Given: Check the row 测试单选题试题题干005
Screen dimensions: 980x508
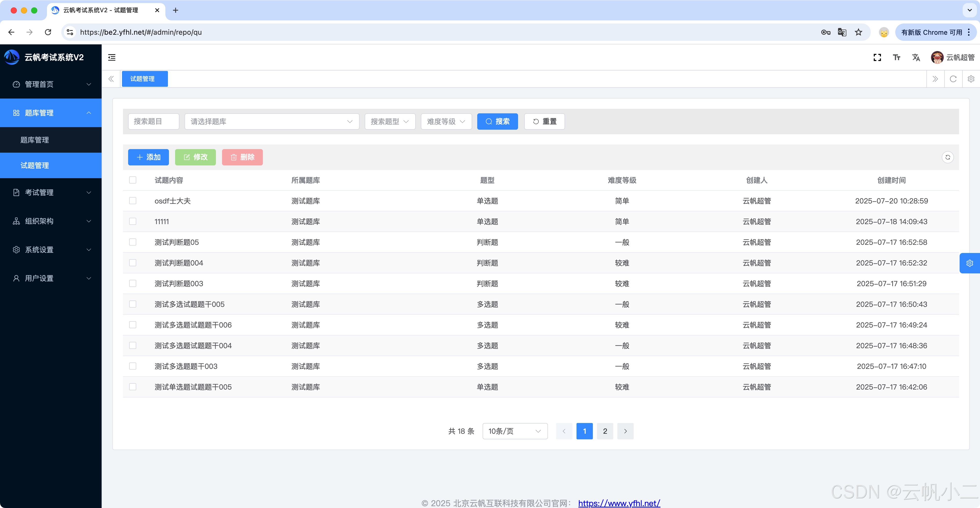Looking at the screenshot, I should (x=132, y=386).
